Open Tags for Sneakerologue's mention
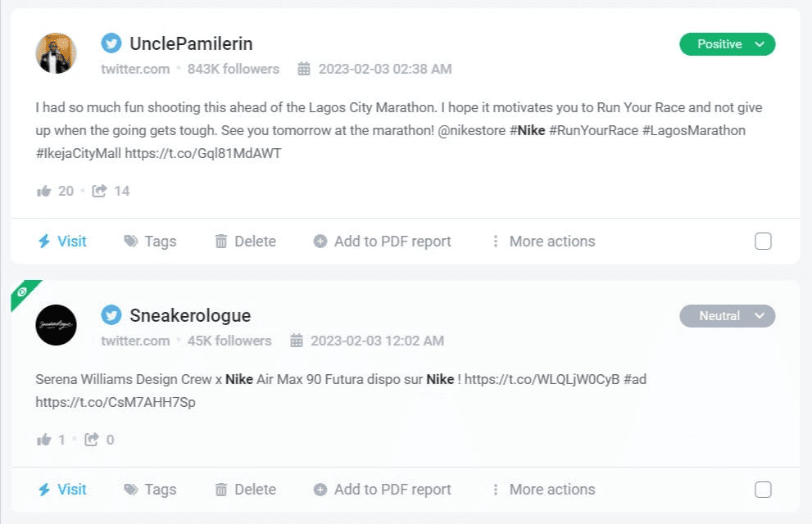This screenshot has height=524, width=812. coord(150,490)
